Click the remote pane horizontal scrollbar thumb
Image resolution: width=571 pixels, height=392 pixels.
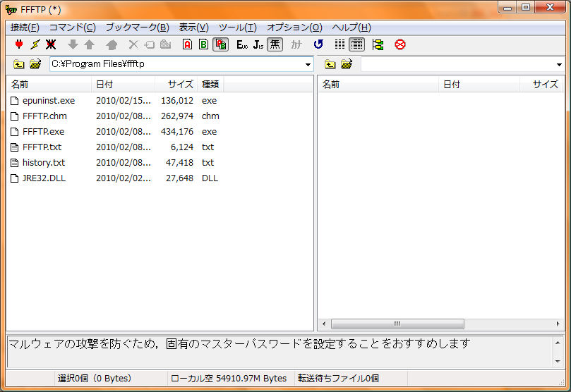(397, 324)
